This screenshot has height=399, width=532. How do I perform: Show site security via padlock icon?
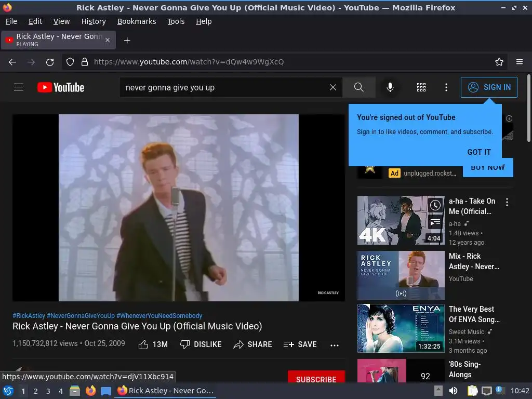[85, 62]
